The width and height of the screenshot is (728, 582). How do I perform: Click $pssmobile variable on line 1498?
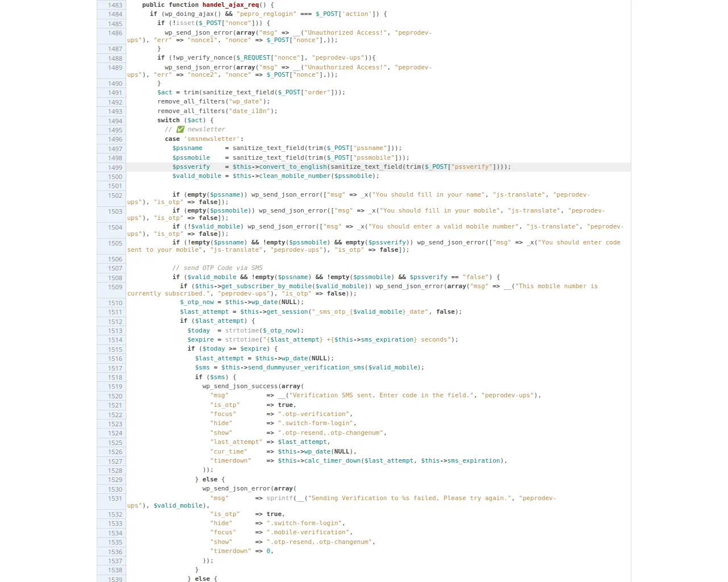click(191, 157)
